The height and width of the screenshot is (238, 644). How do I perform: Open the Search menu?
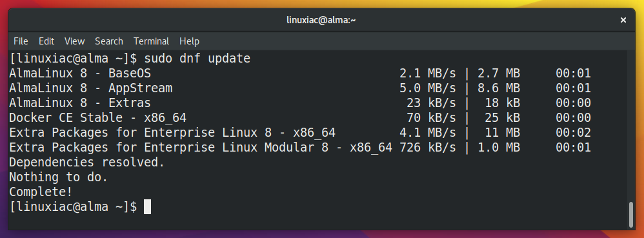pos(109,41)
